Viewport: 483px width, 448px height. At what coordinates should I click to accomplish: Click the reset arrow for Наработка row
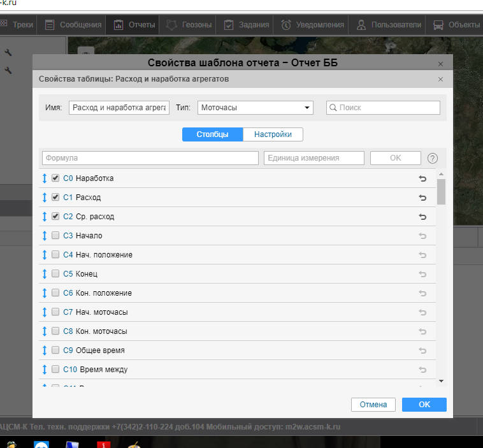click(x=422, y=178)
